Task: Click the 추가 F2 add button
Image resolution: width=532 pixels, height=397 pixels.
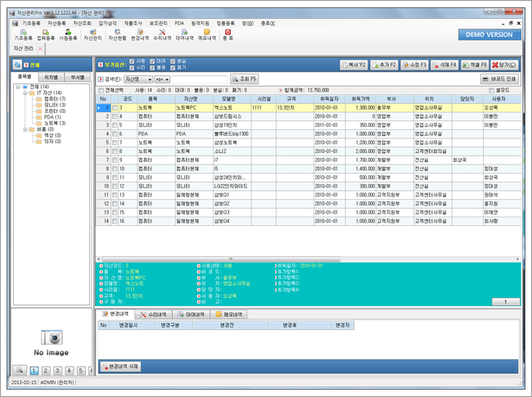Action: (384, 65)
